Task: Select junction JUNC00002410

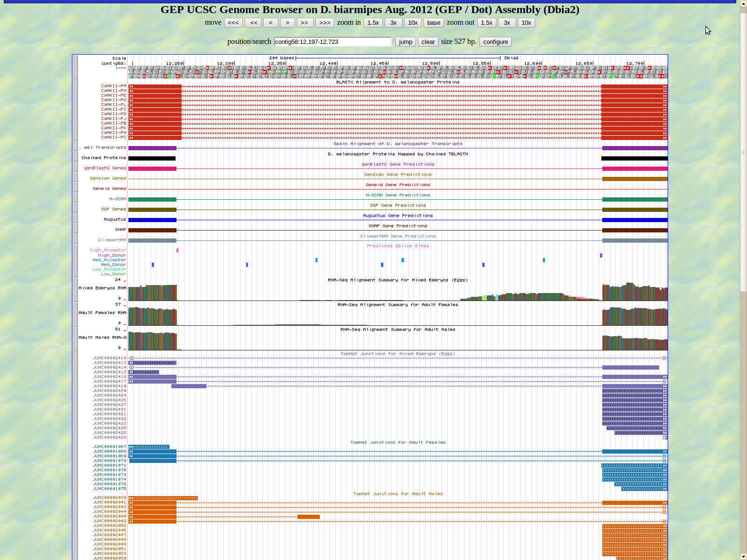Action: [109, 358]
